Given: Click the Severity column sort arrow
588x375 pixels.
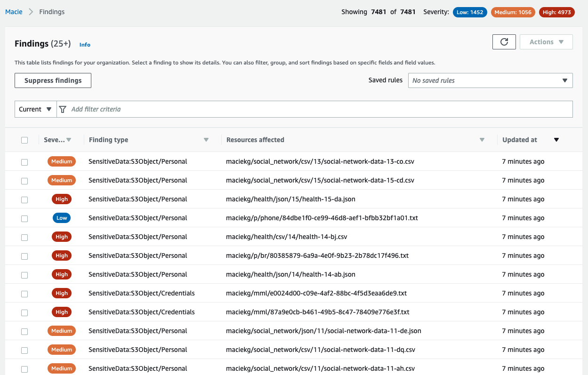Looking at the screenshot, I should (69, 140).
